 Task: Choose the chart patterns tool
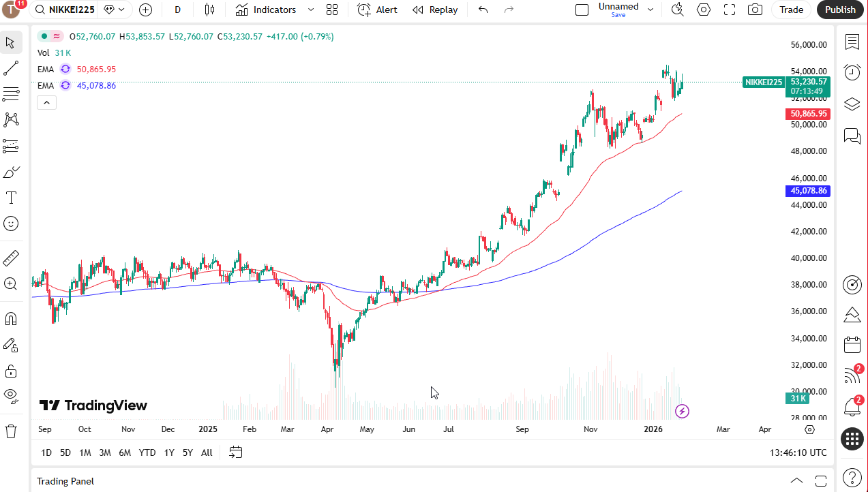coord(11,120)
